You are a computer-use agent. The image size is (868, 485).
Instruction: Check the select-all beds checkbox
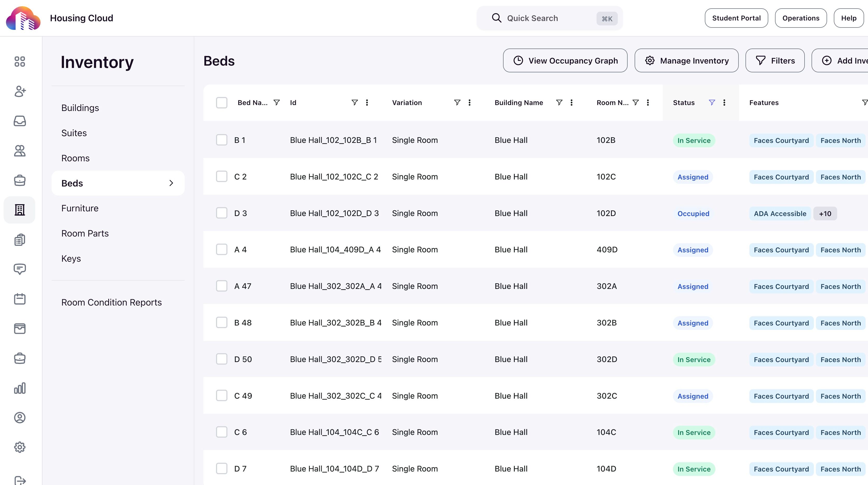point(221,102)
